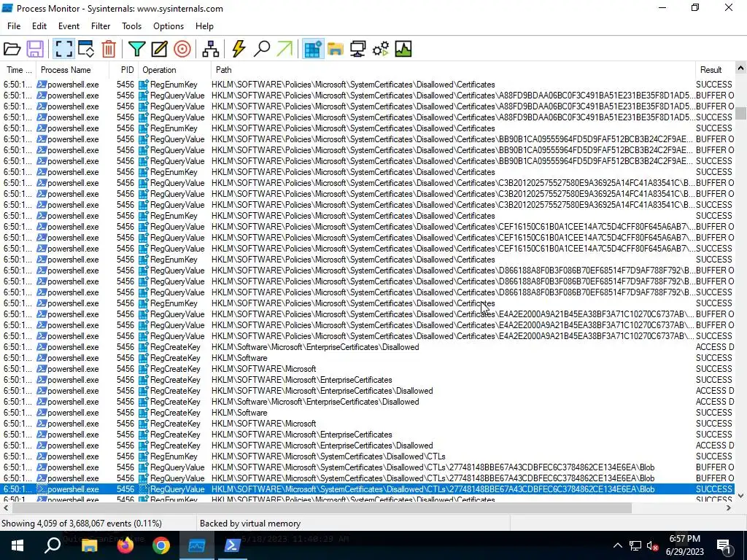The height and width of the screenshot is (560, 747).
Task: Toggle Show Network Activity filter
Action: (357, 49)
